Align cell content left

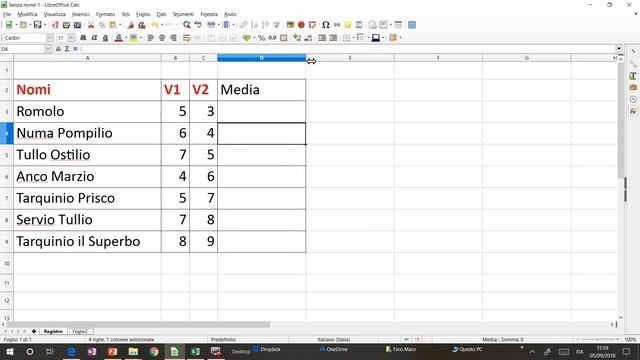pyautogui.click(x=151, y=38)
